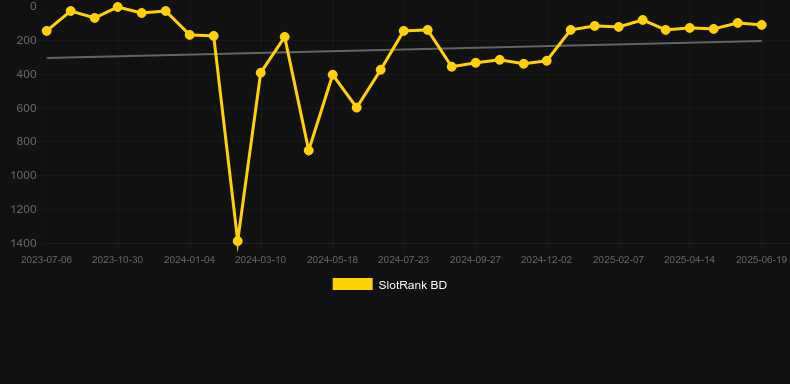
Task: Click the 2024-01-04 x-axis date label
Action: (x=189, y=260)
